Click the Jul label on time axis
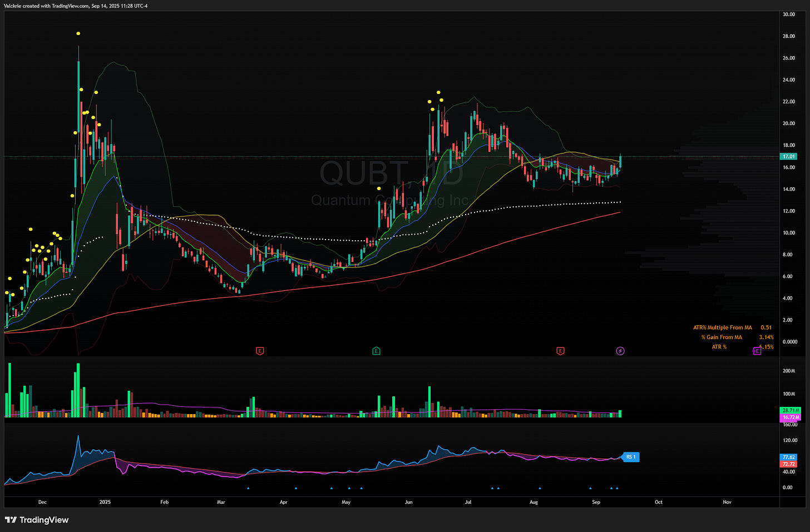 coord(468,502)
